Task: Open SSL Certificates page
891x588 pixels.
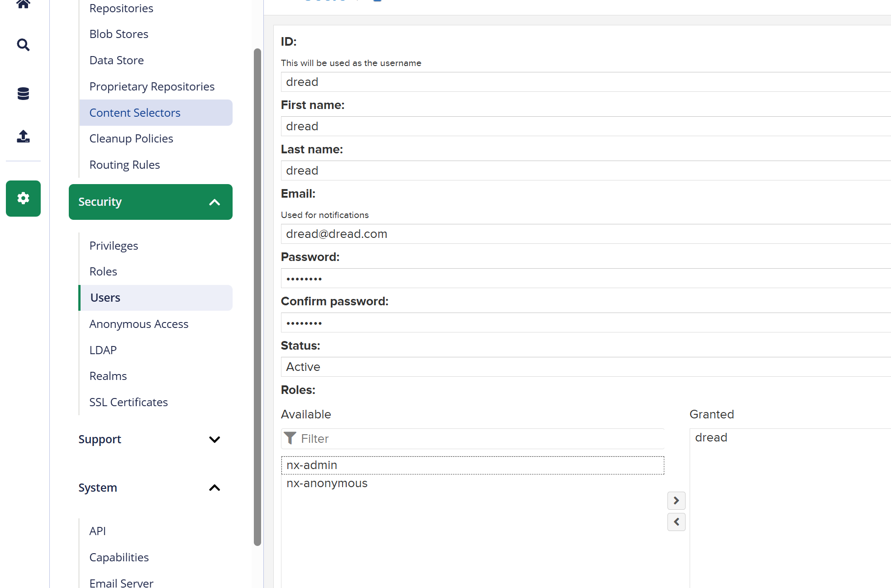Action: pyautogui.click(x=129, y=402)
